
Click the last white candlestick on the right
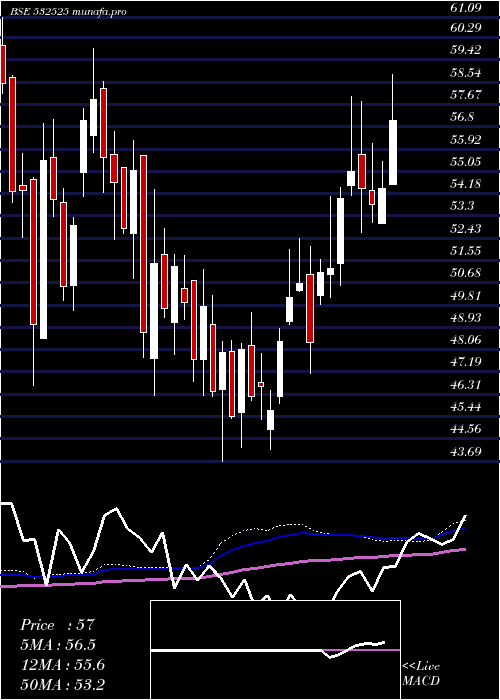393,152
